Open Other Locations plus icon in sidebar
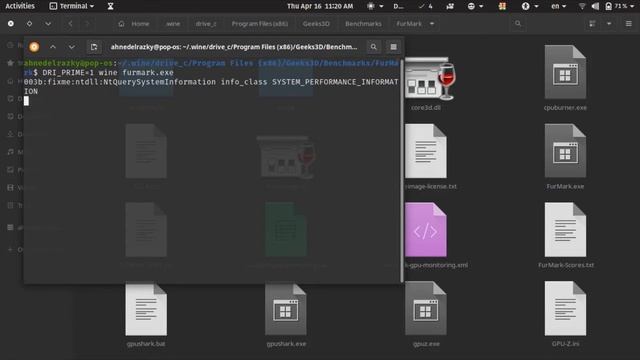The width and height of the screenshot is (640, 360). [x=11, y=249]
